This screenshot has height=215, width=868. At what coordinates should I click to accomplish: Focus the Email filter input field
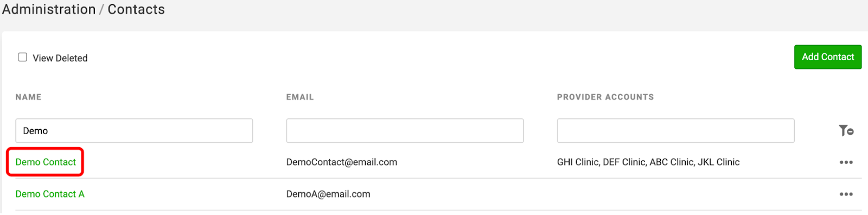(x=405, y=131)
